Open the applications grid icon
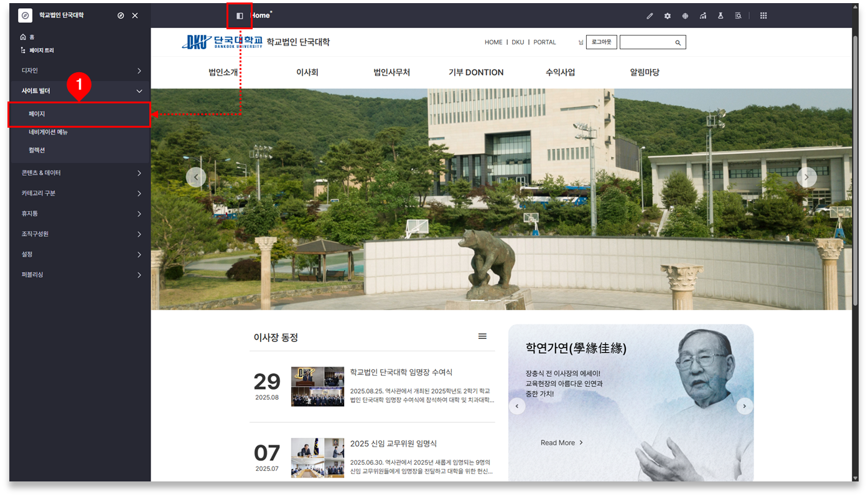Screen dimensions: 868x497 763,16
